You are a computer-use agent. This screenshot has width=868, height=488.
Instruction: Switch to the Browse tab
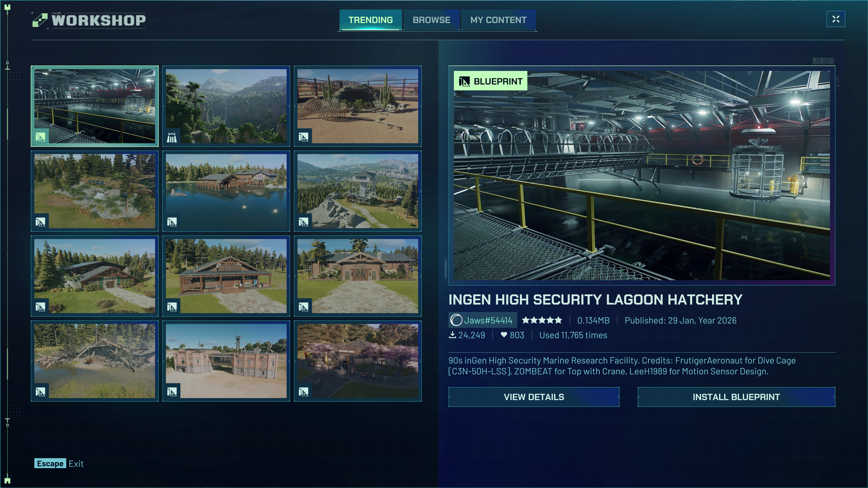(x=431, y=20)
